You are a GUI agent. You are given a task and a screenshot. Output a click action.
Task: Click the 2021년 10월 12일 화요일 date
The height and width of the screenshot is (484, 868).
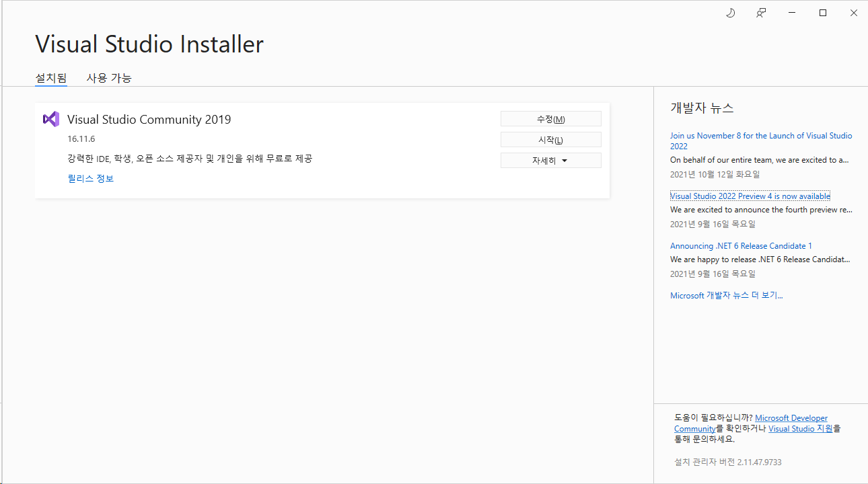coord(715,174)
